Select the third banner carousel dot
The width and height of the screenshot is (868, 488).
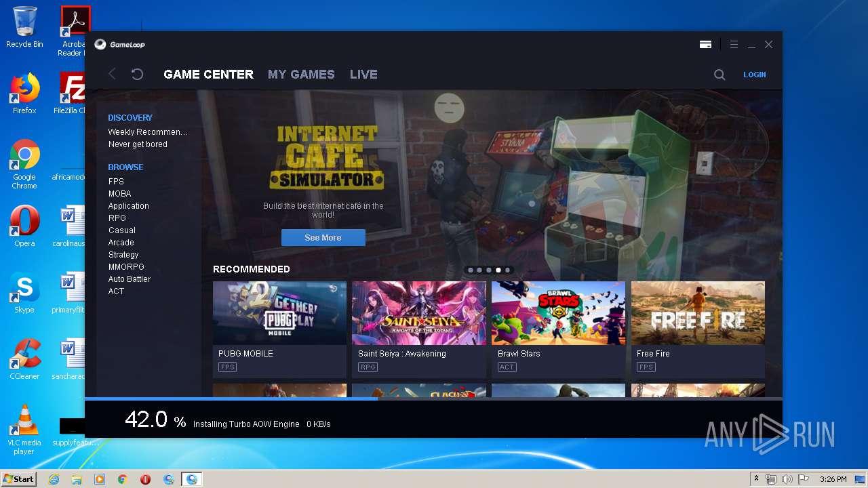(x=489, y=270)
